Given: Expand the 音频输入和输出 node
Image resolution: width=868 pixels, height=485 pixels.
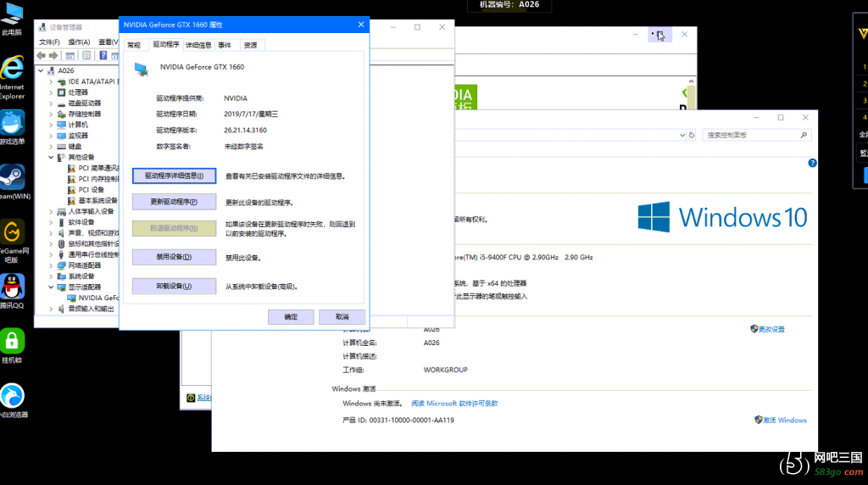Looking at the screenshot, I should point(51,309).
